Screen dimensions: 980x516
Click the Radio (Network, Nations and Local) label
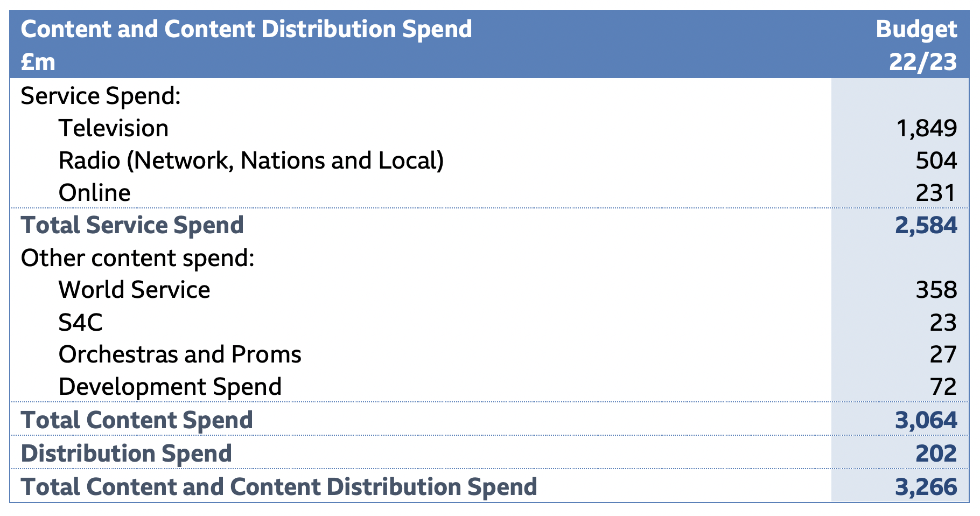coord(251,161)
